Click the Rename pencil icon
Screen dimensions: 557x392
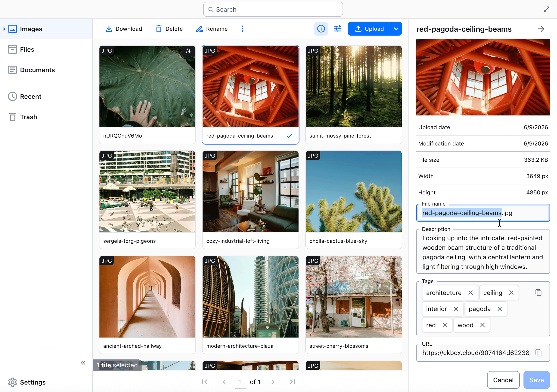click(x=199, y=29)
